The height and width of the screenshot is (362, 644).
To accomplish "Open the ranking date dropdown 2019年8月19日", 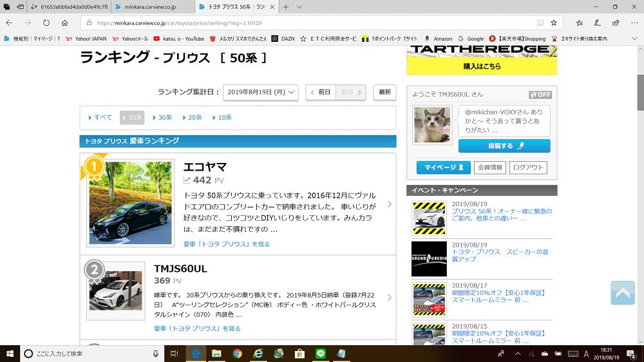I will tap(260, 92).
